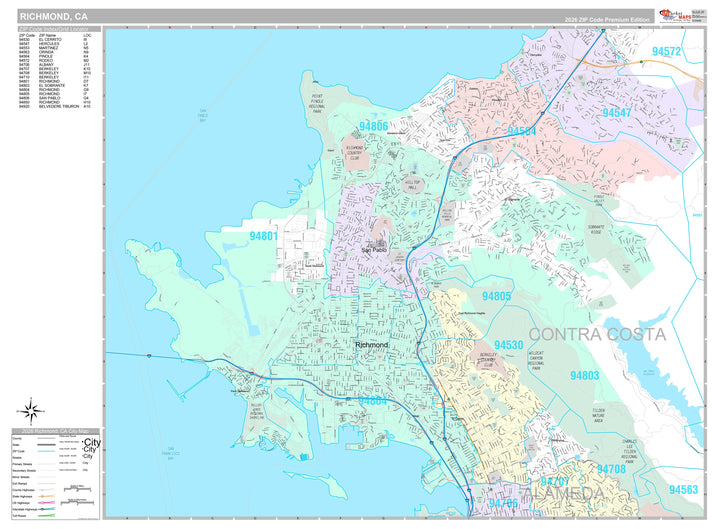The width and height of the screenshot is (720, 529).
Task: Select the EL CERRITO row in ZIP index
Action: coord(55,39)
